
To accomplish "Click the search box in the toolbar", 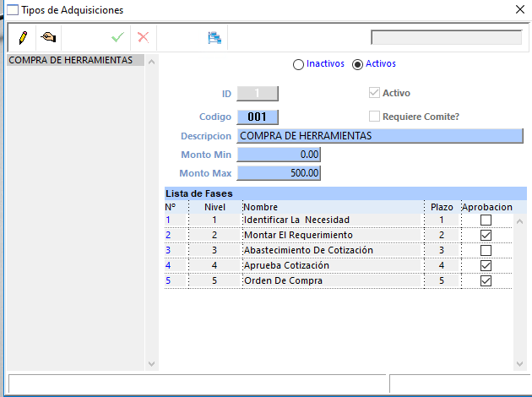I will pyautogui.click(x=446, y=37).
